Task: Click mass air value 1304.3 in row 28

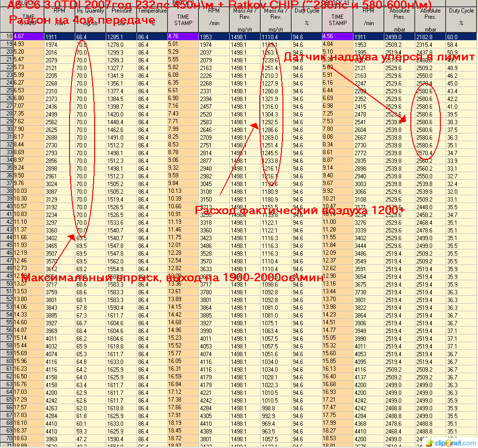Action: [x=276, y=114]
